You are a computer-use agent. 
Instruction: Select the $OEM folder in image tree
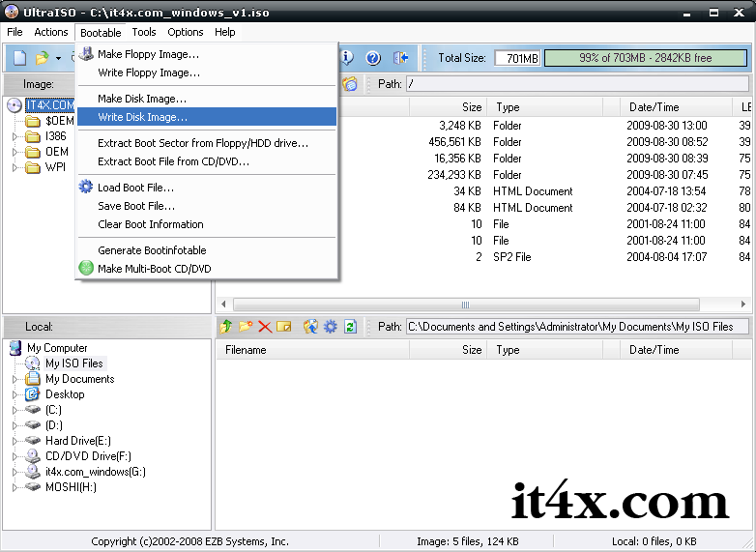point(59,121)
